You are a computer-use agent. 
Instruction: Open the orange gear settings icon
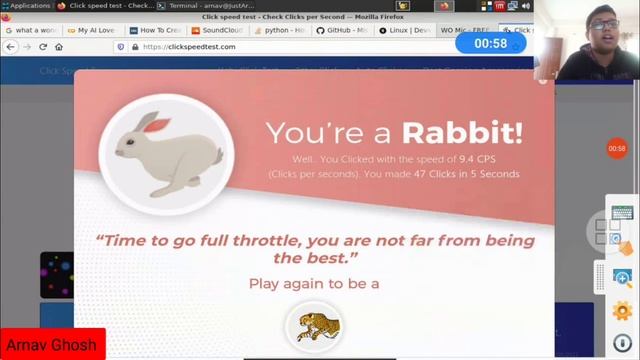coord(622,311)
